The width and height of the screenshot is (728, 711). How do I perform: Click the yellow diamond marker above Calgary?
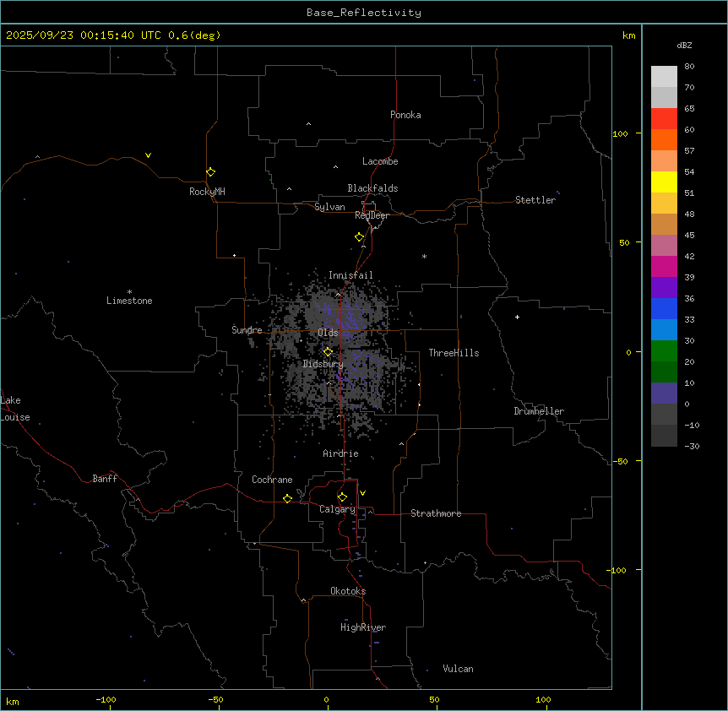pyautogui.click(x=342, y=497)
